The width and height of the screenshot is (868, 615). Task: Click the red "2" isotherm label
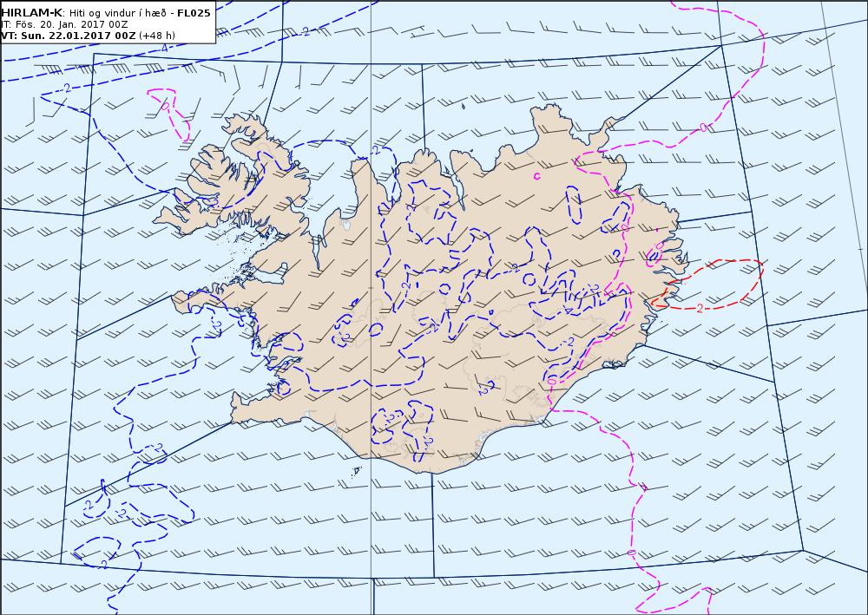click(700, 309)
